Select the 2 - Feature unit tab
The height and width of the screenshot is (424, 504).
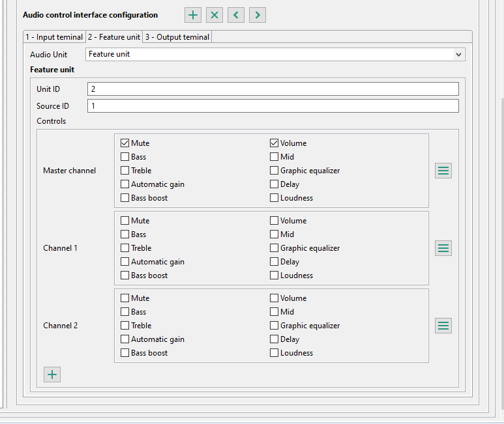[x=114, y=37]
